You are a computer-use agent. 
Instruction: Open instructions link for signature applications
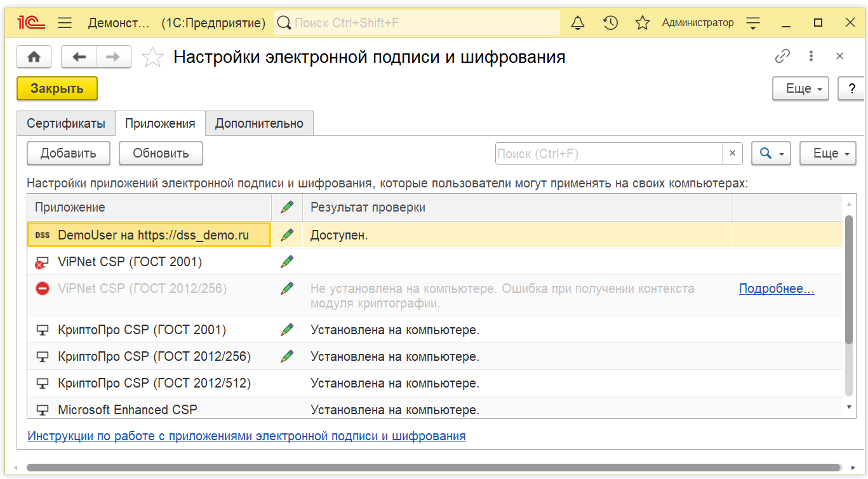[x=246, y=436]
